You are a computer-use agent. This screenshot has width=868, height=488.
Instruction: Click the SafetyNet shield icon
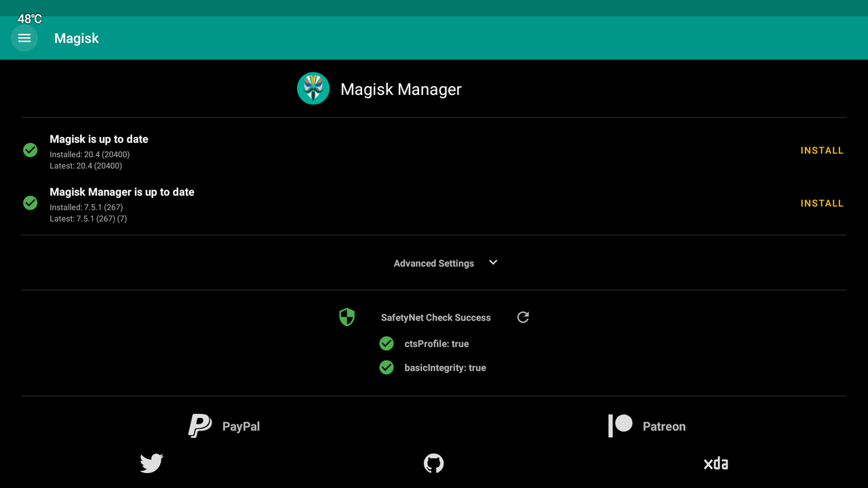pos(347,317)
